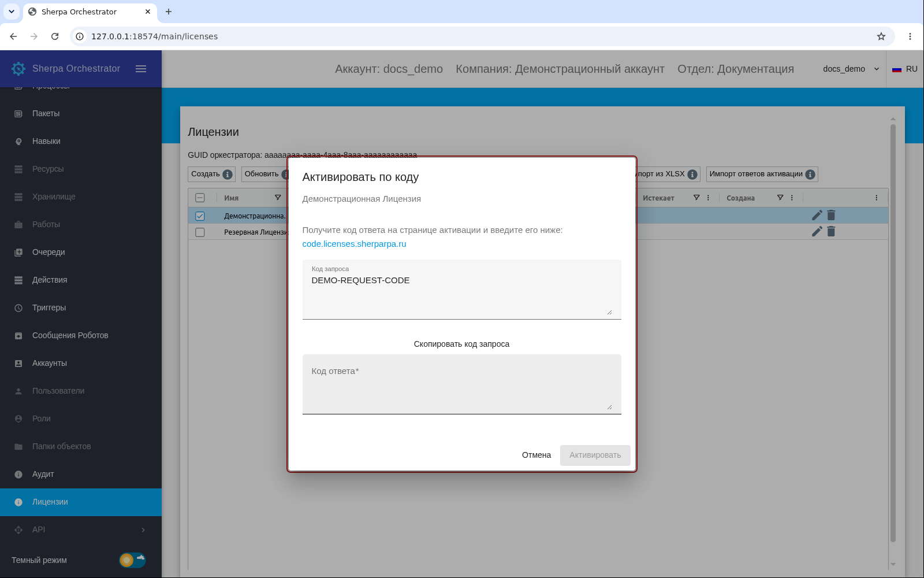Click the filter icon in the Создана column
The width and height of the screenshot is (924, 578).
pos(780,198)
